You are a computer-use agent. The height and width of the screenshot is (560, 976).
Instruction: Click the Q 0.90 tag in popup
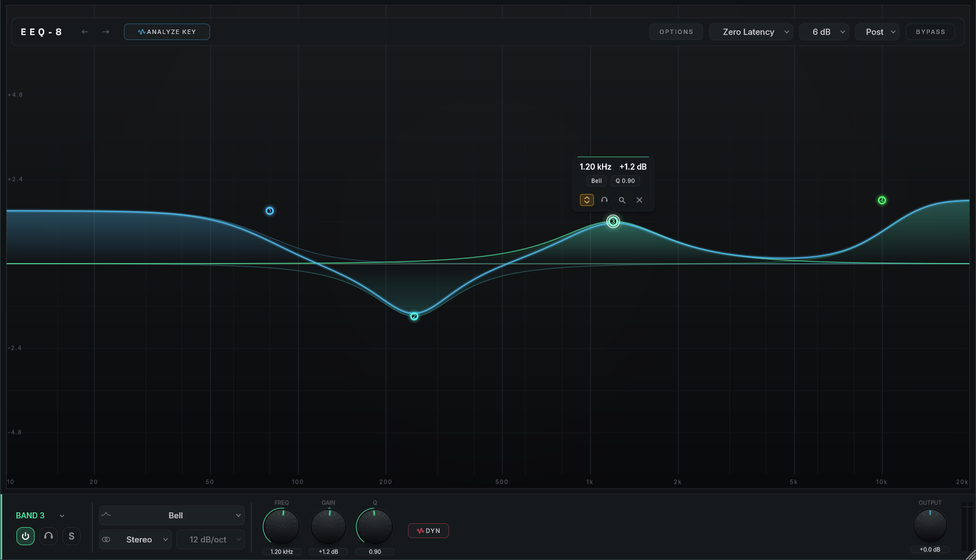tap(625, 181)
